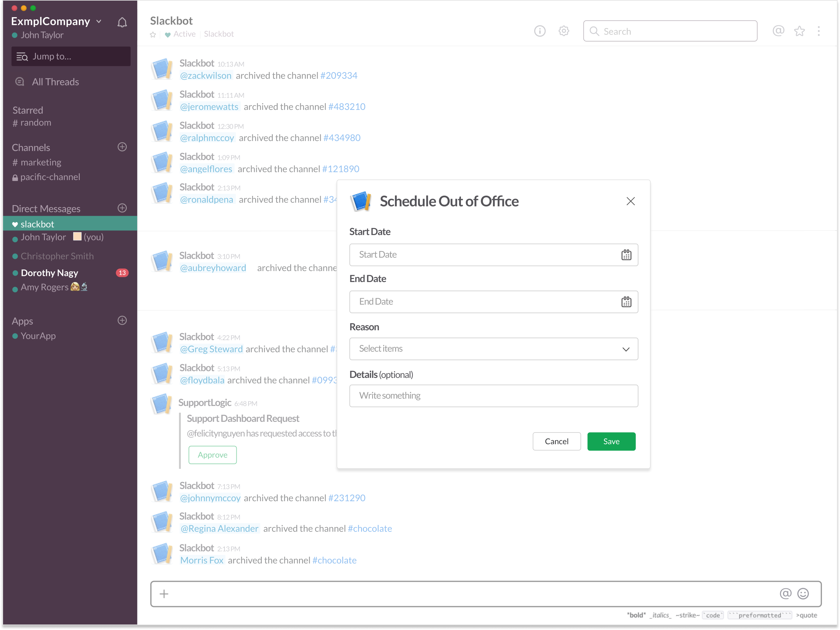Image resolution: width=840 pixels, height=630 pixels.
Task: Open more options vertical dots menu
Action: 819,31
